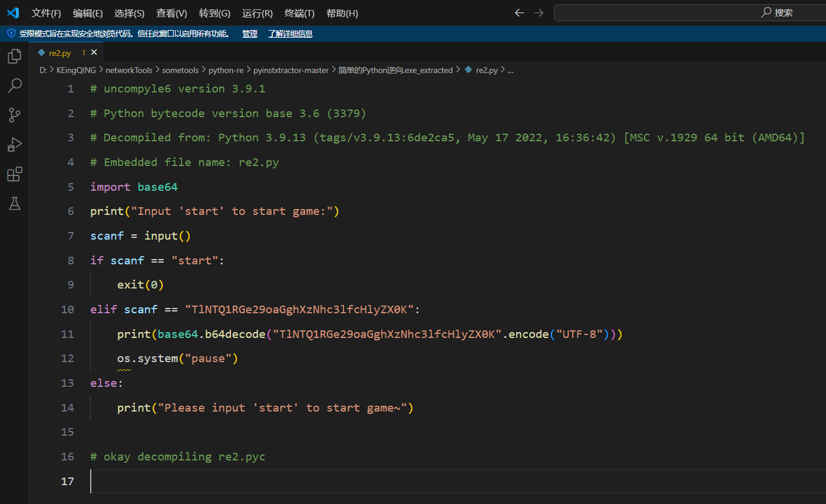This screenshot has height=504, width=826.
Task: Click 'base64' on the import line
Action: (x=158, y=187)
